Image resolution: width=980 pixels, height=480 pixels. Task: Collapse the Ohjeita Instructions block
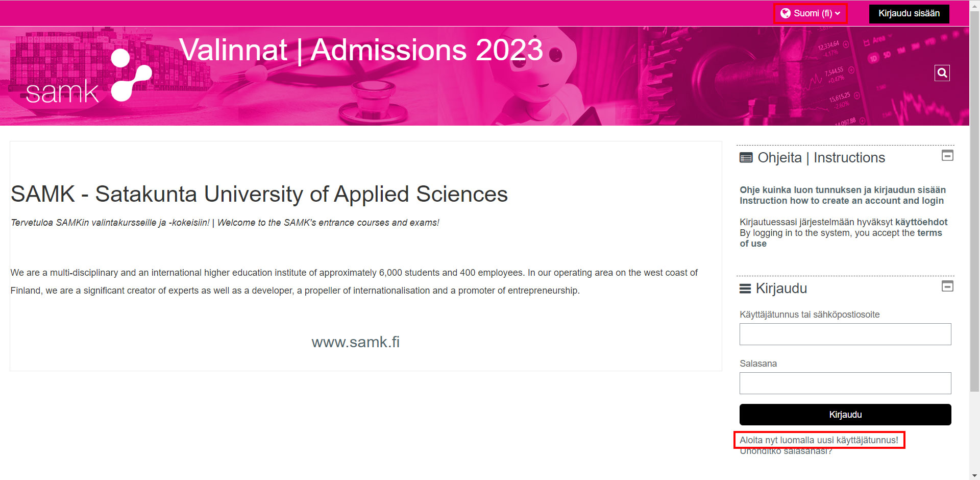(947, 156)
